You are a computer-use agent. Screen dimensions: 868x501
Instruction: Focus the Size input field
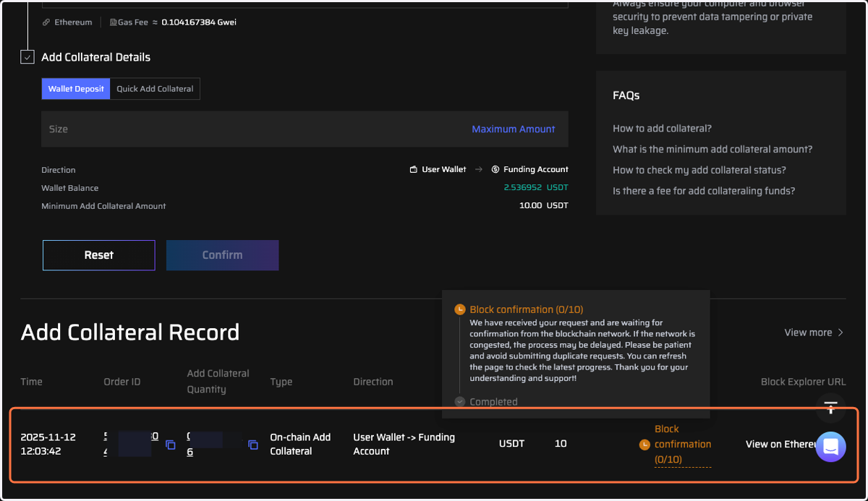pos(305,129)
